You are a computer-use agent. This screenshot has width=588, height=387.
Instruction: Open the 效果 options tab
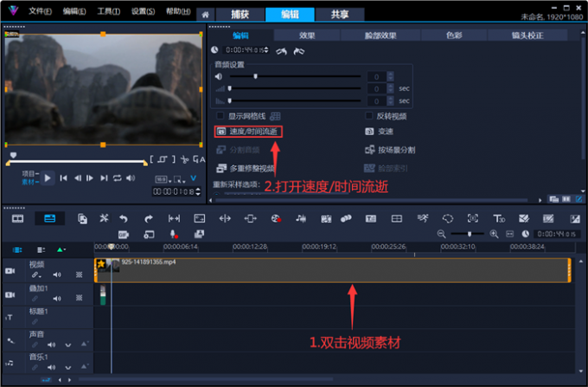click(307, 35)
